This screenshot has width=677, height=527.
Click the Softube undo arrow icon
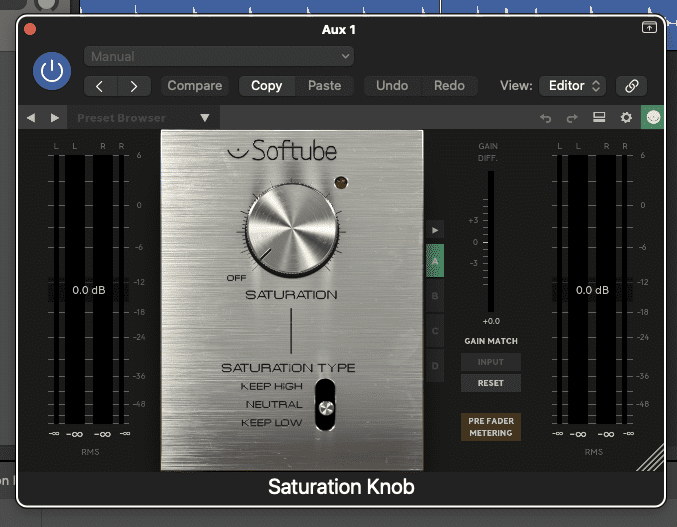click(546, 118)
